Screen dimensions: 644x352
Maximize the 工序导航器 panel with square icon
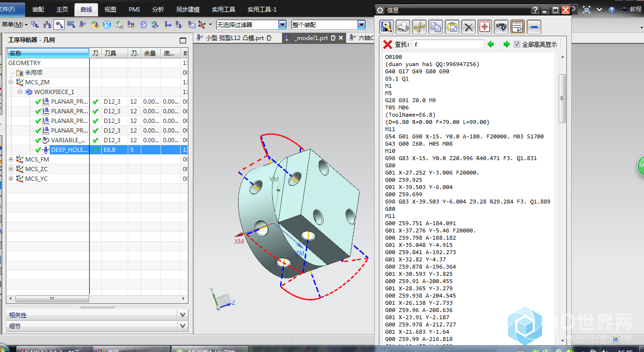(x=183, y=41)
